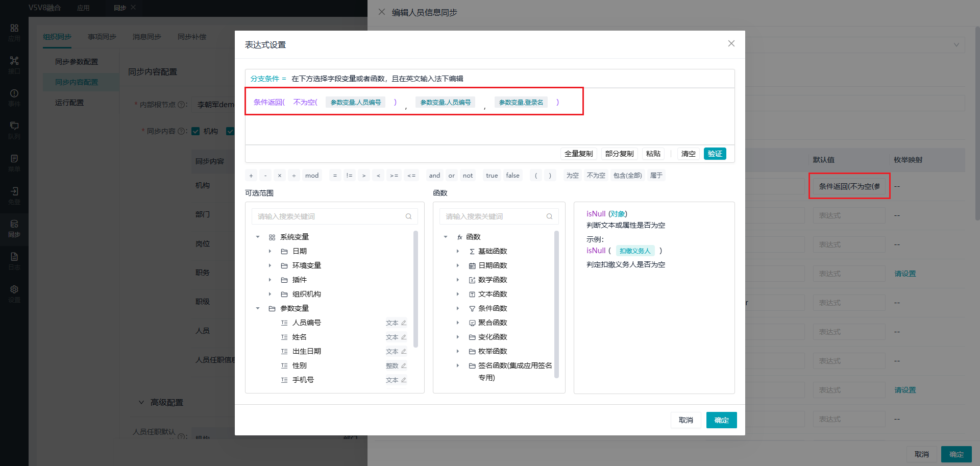The width and height of the screenshot is (980, 466).
Task: Focus the 可选范围 search keyword field
Action: 335,216
